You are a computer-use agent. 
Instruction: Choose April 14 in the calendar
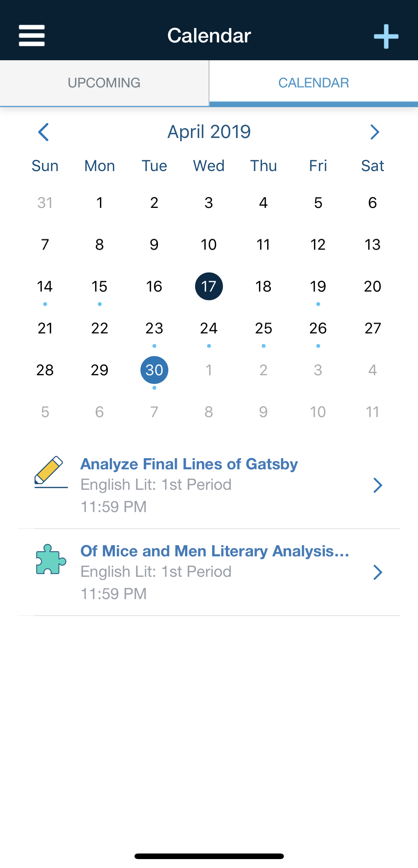tap(45, 286)
